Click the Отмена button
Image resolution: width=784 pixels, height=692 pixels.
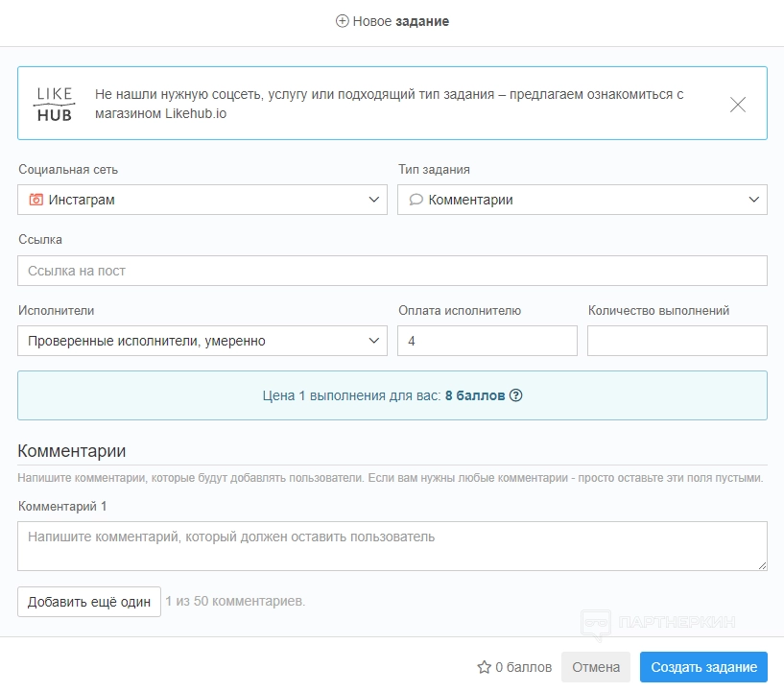[x=596, y=667]
